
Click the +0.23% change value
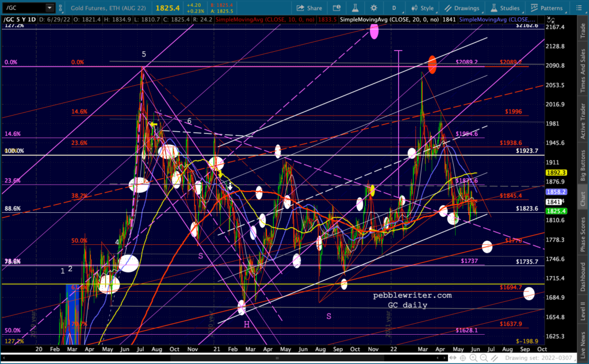tap(196, 11)
